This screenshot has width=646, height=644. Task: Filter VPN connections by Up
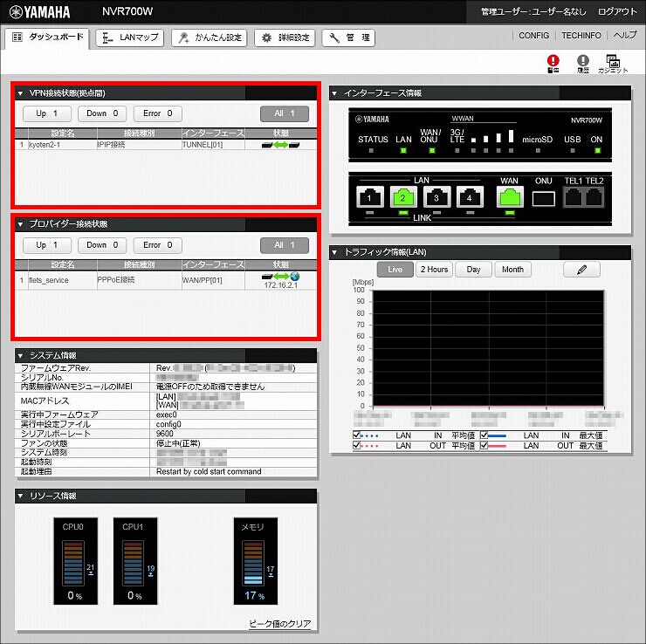[47, 113]
